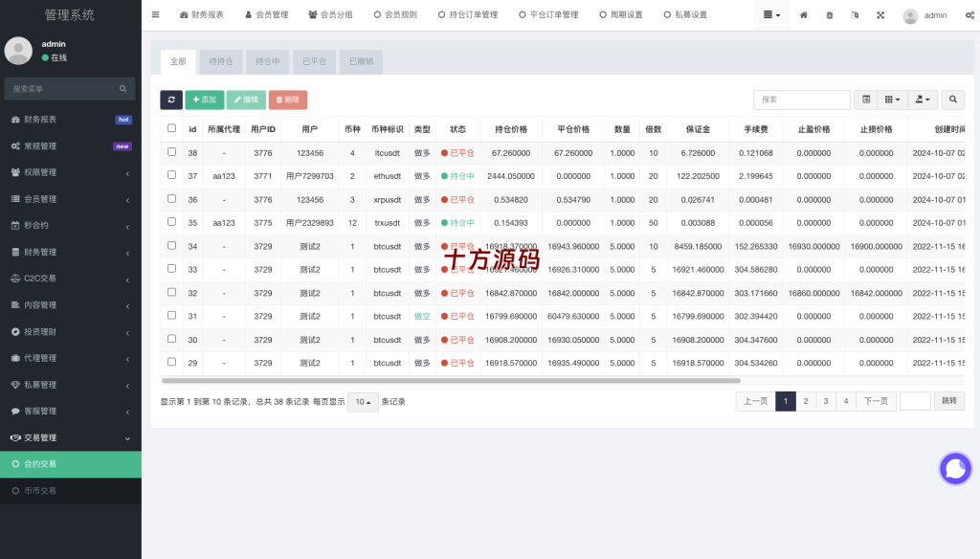Expand the 财务管理 sidebar menu
The width and height of the screenshot is (980, 559).
click(x=71, y=252)
